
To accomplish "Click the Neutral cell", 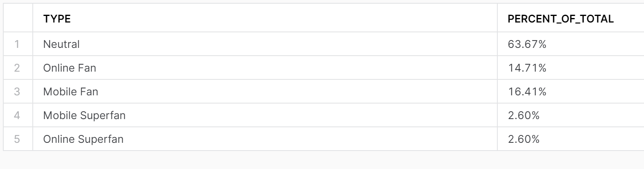I will (x=61, y=44).
